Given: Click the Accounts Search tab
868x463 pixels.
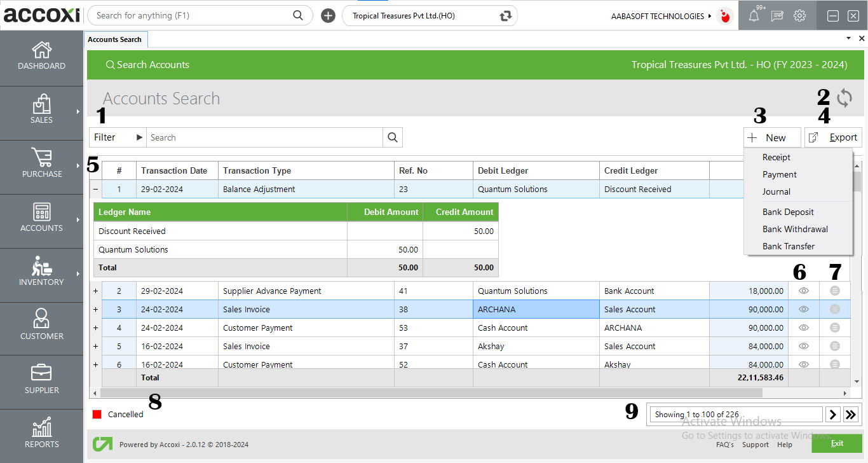Looking at the screenshot, I should click(x=116, y=39).
